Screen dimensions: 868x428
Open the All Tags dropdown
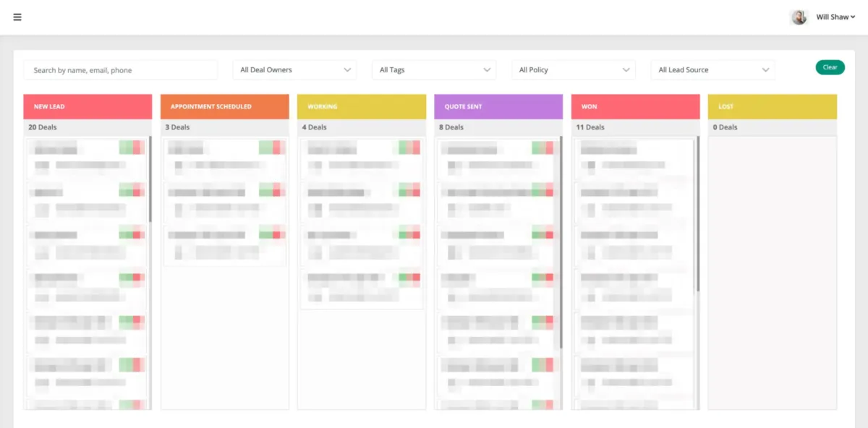[434, 70]
